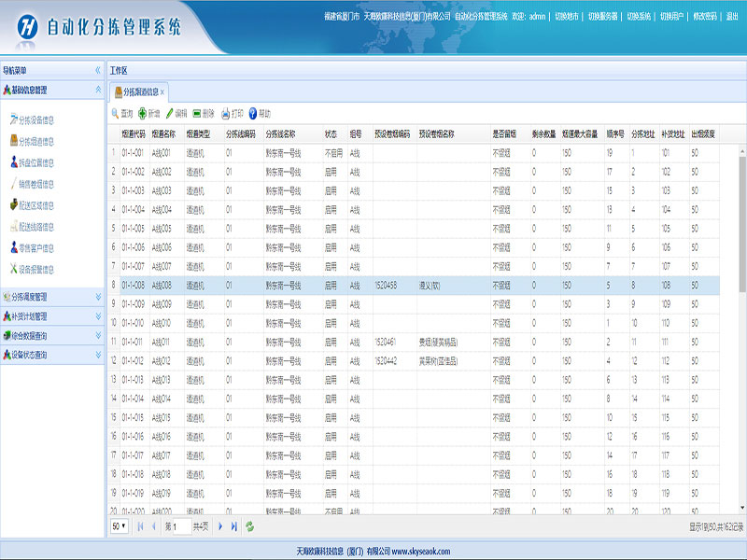Expand the 分拣调度管理 section
Viewport: 747px width, 560px height.
point(98,297)
